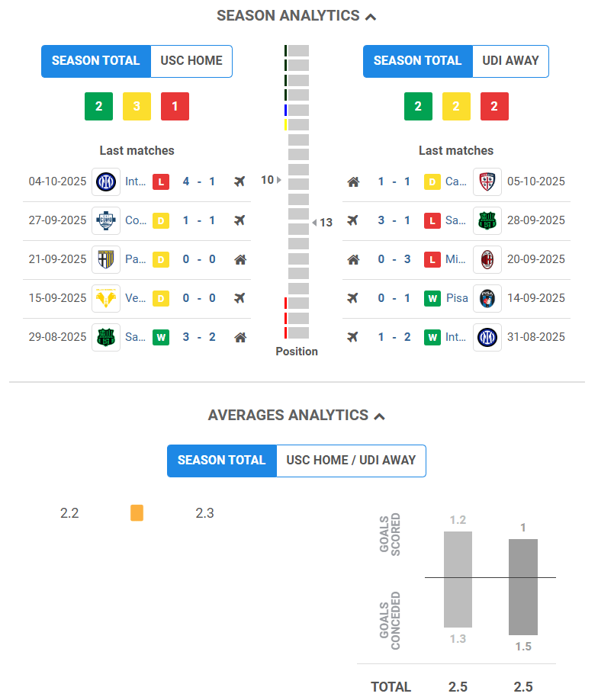The image size is (614, 700).
Task: Switch right panel to UDI AWAY
Action: 510,61
